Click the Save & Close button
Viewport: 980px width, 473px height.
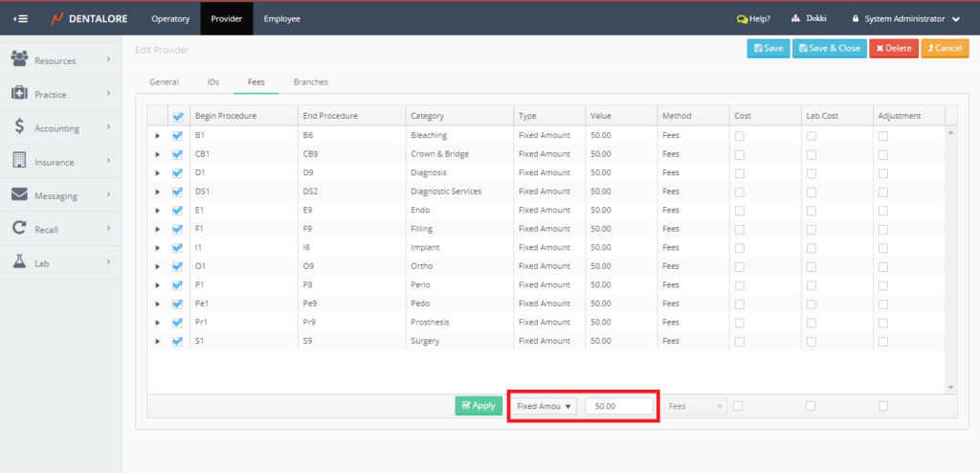[x=828, y=48]
